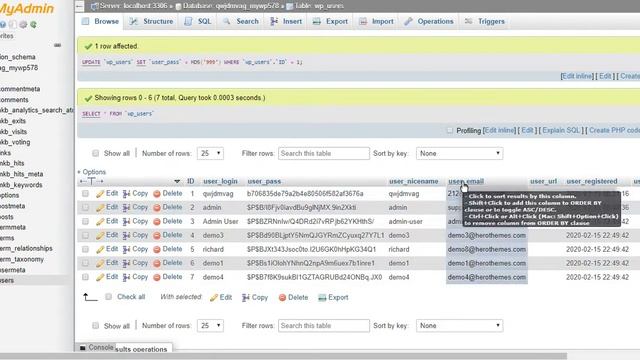Image resolution: width=640 pixels, height=360 pixels.
Task: Open upper Number of rows dropdown
Action: (x=210, y=153)
